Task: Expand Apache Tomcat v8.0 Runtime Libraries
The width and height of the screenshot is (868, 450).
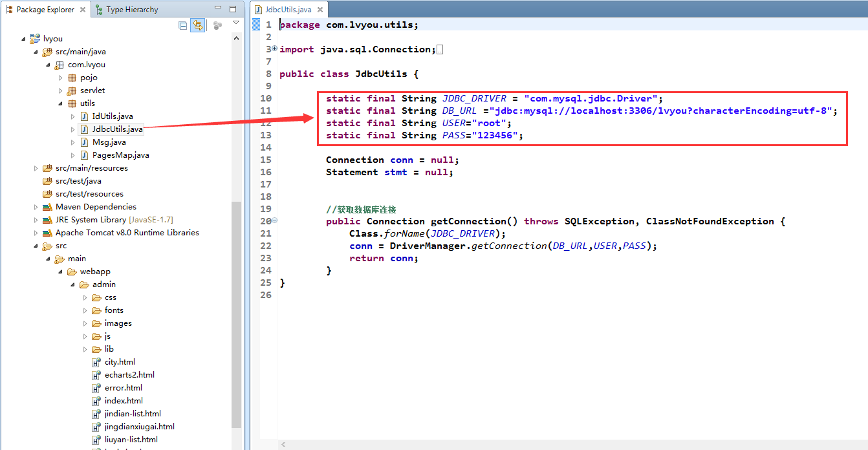Action: click(36, 233)
